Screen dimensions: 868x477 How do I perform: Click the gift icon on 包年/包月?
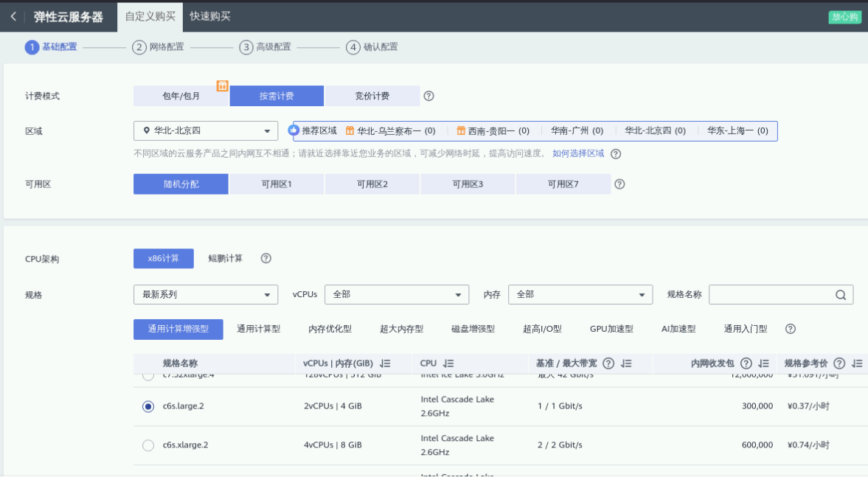tap(222, 86)
